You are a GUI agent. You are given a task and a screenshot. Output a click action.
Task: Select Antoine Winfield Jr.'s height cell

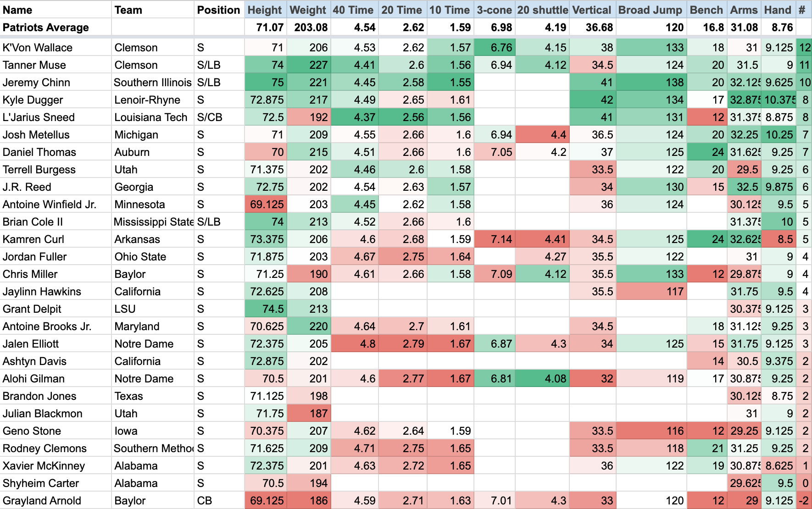266,205
